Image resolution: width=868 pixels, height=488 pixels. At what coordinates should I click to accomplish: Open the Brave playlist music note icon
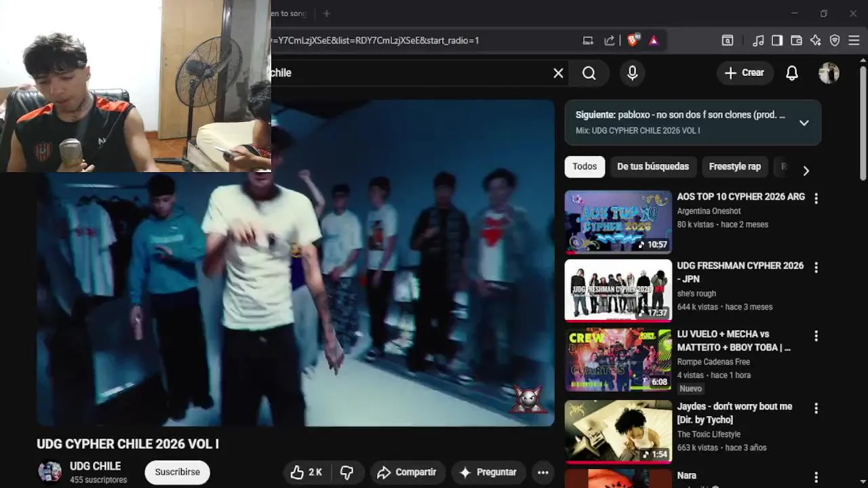(x=758, y=41)
